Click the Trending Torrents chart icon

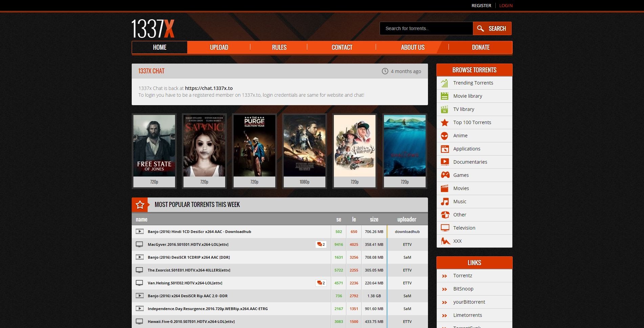click(x=445, y=83)
